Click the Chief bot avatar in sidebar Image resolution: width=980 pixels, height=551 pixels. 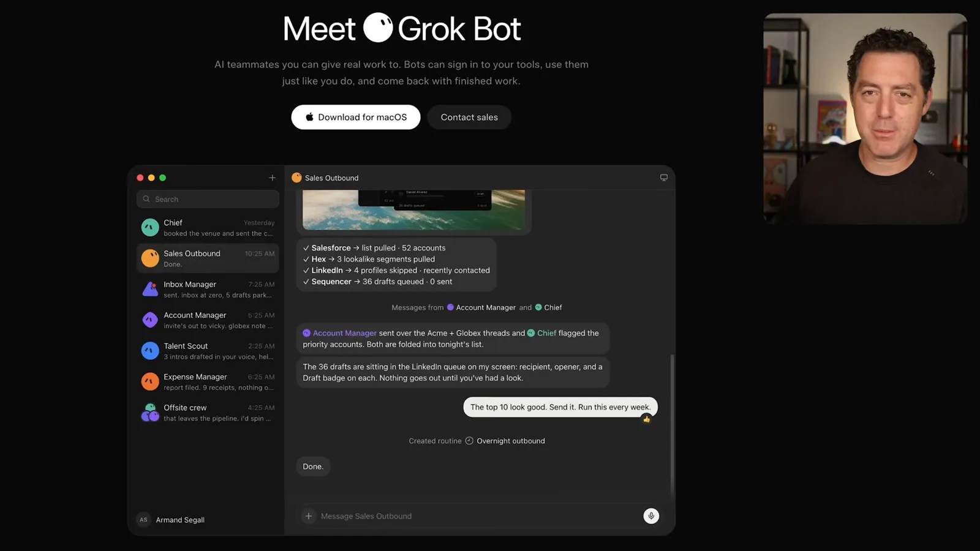tap(150, 227)
